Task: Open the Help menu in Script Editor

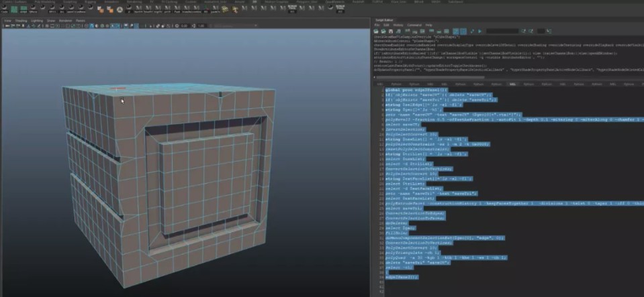Action: click(428, 25)
